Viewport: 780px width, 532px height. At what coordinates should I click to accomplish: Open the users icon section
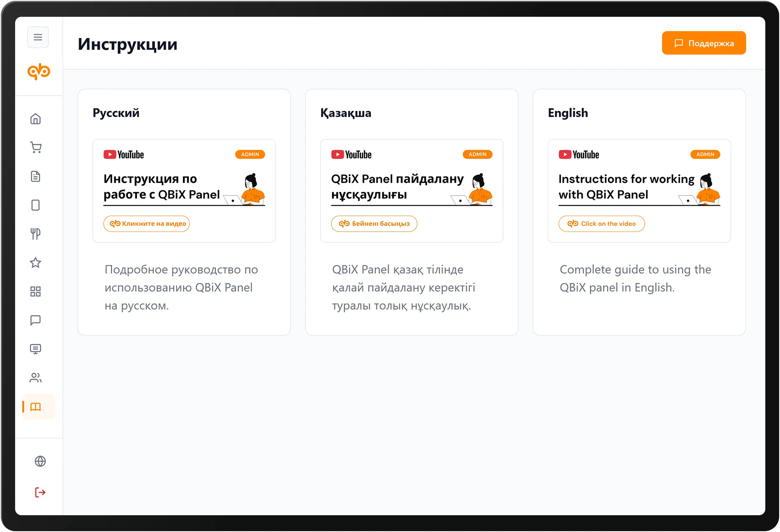click(36, 378)
